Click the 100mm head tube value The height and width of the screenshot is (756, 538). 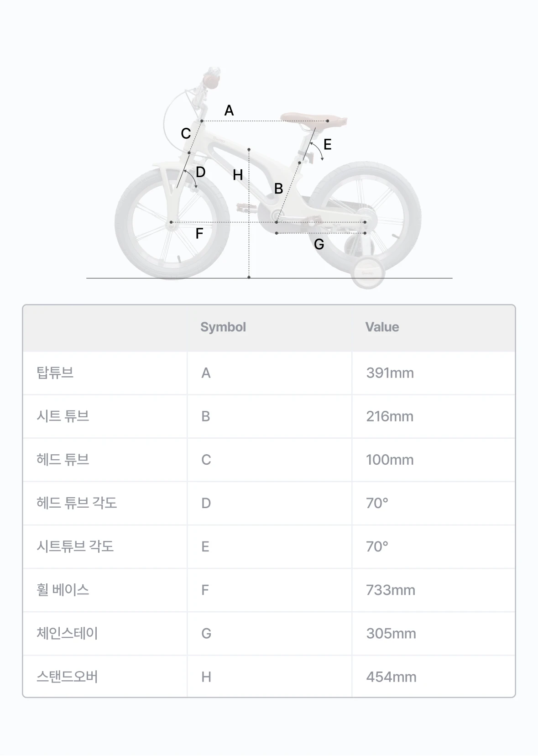pos(390,460)
